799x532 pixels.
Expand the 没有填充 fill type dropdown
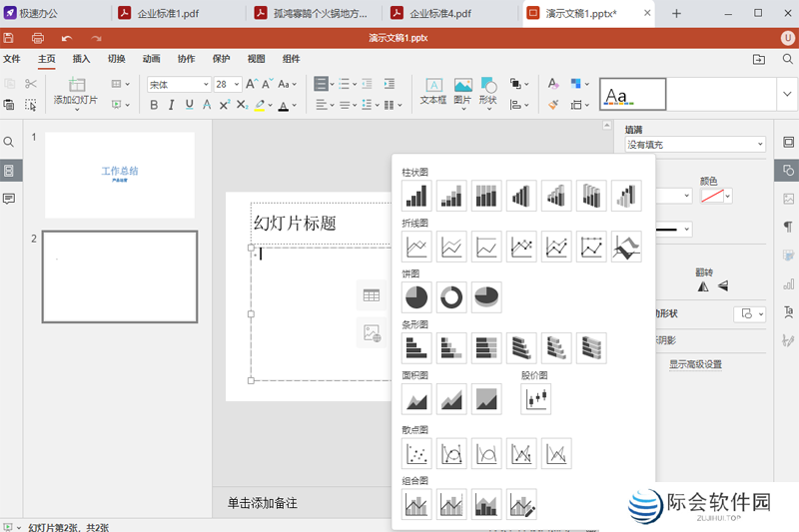tap(695, 145)
